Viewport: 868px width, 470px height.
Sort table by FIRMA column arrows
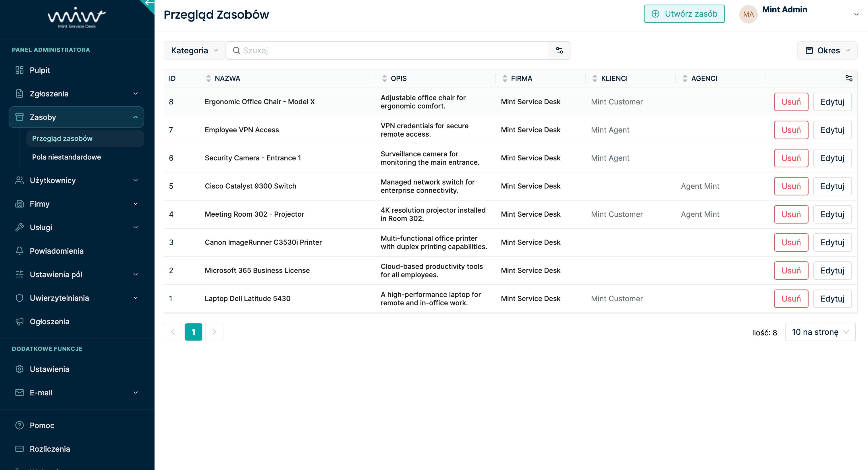[504, 78]
